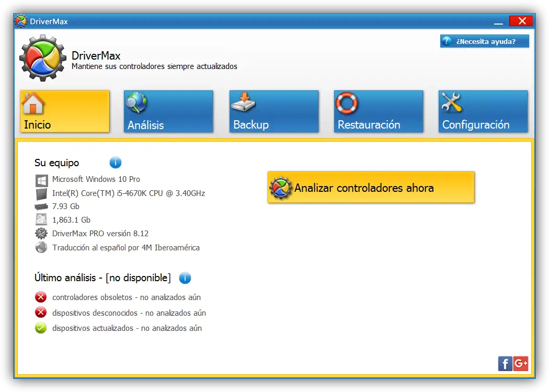Open the Google Plus social icon
Screen dimensions: 549x392
coord(521,364)
